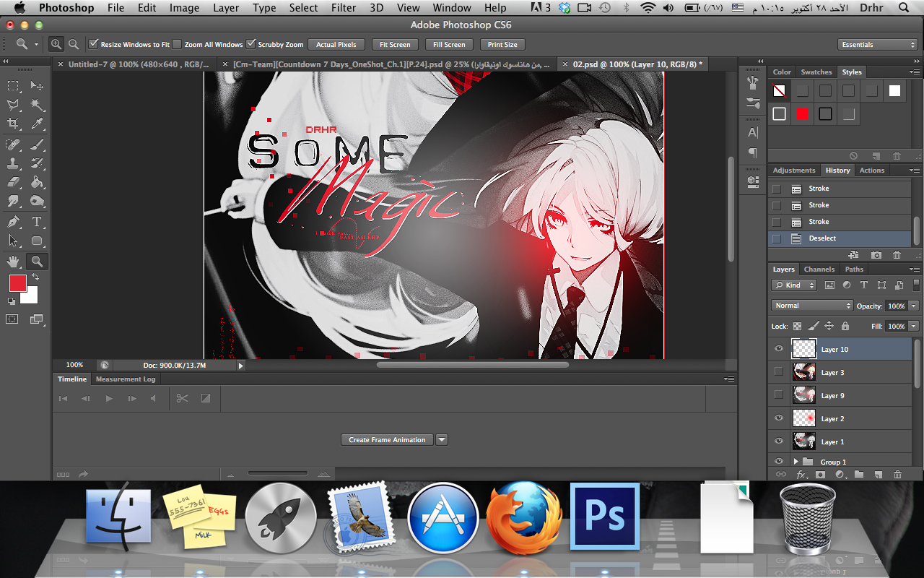Screen dimensions: 924x578
Task: Select the Crop tool
Action: [x=13, y=124]
